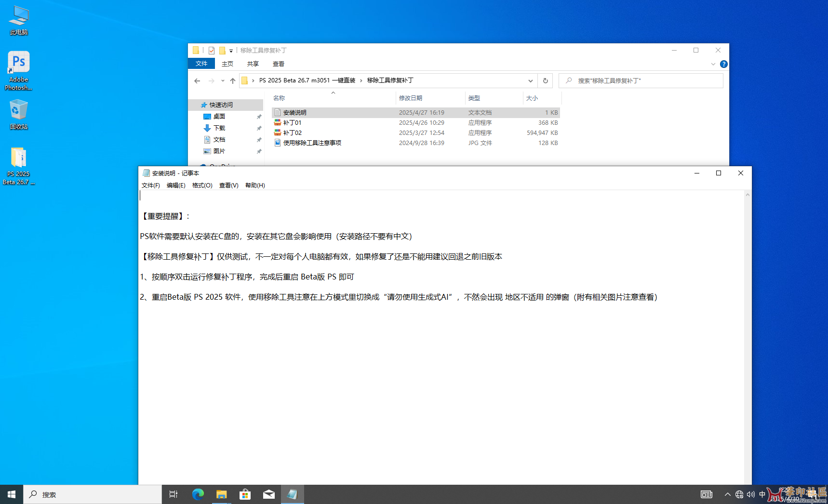Expand the address bar history dropdown
828x504 pixels.
530,81
